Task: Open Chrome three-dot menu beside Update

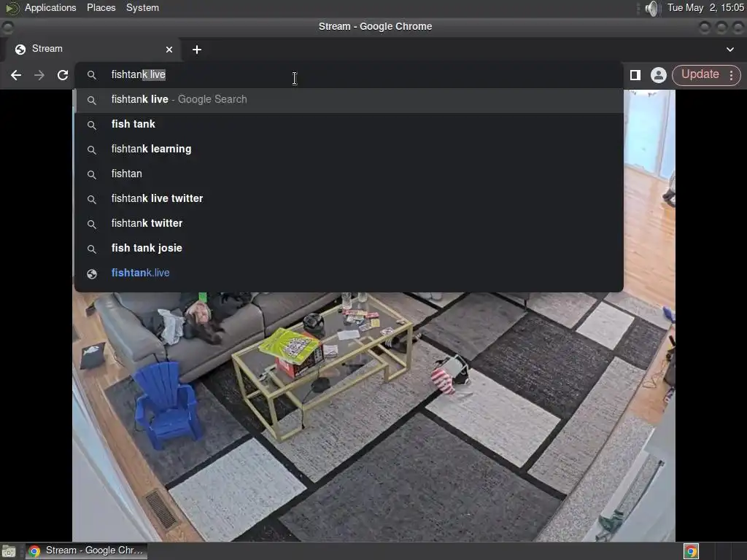Action: tap(731, 75)
